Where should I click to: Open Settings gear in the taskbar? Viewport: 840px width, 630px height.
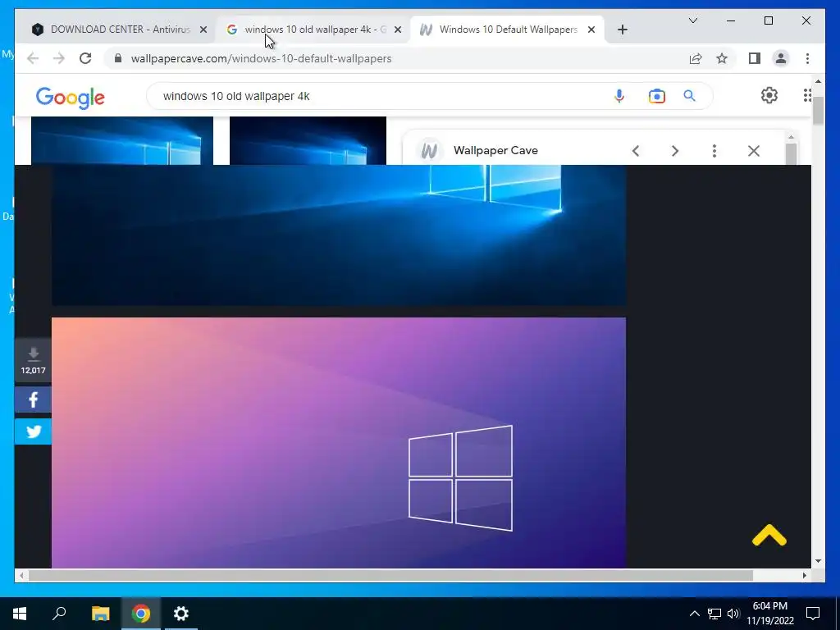click(x=181, y=614)
